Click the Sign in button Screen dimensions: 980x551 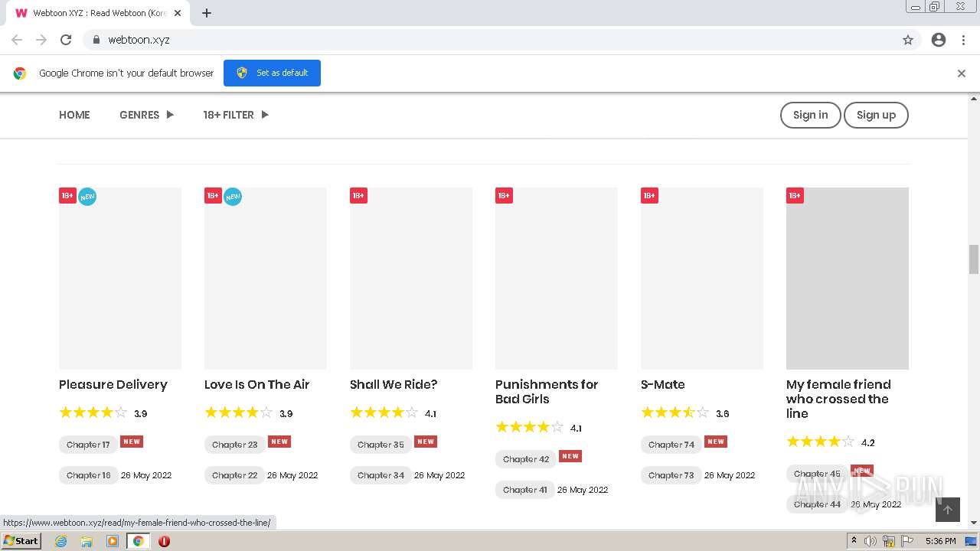(810, 115)
